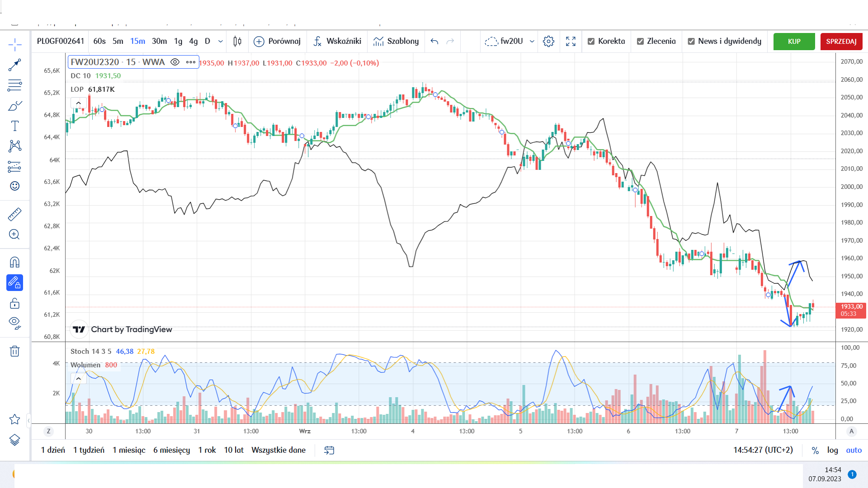Toggle stay in drawing mode

(x=14, y=283)
